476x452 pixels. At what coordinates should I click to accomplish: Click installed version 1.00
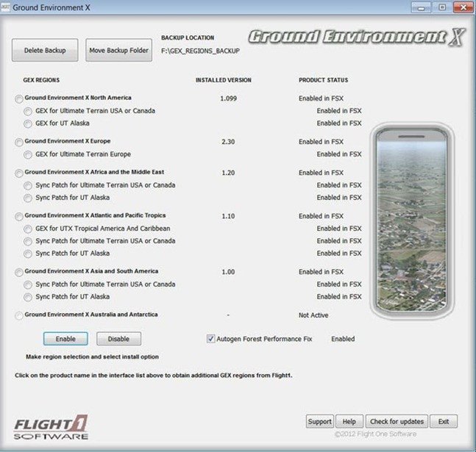[x=228, y=272]
